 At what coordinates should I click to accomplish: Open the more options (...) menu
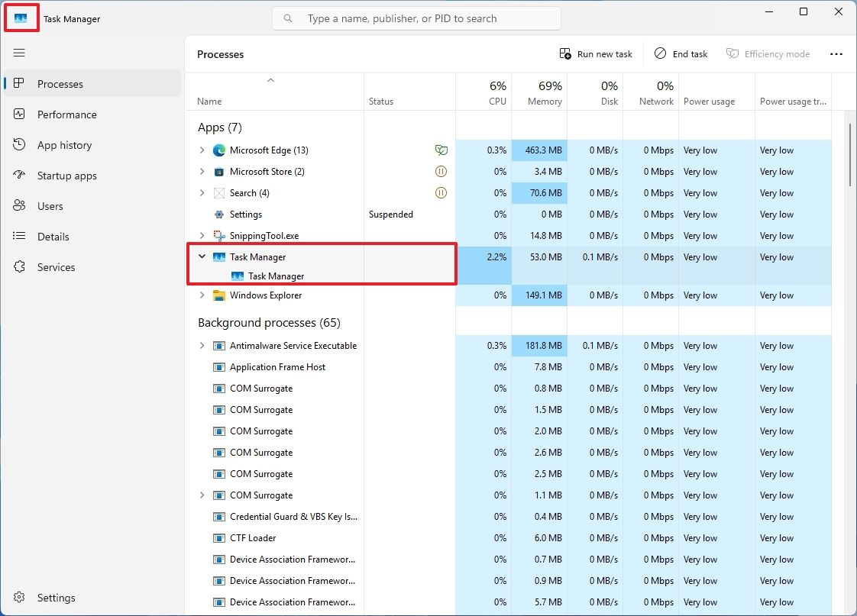point(836,53)
